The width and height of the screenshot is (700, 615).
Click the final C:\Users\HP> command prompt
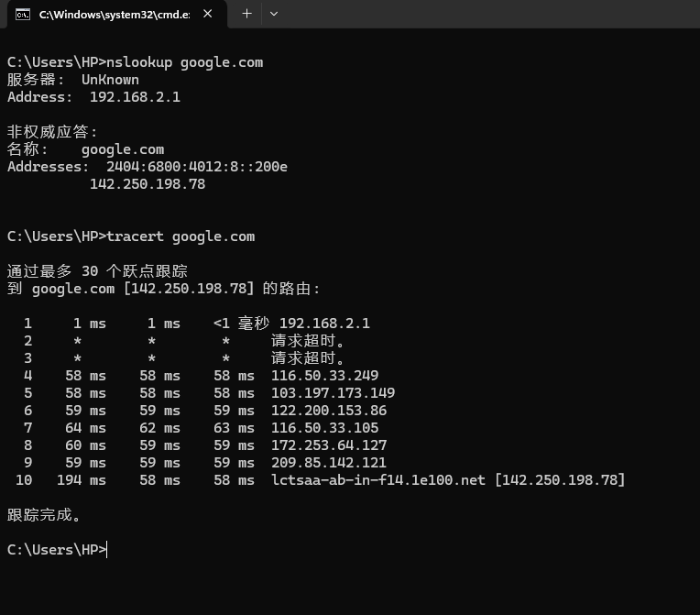[56, 550]
